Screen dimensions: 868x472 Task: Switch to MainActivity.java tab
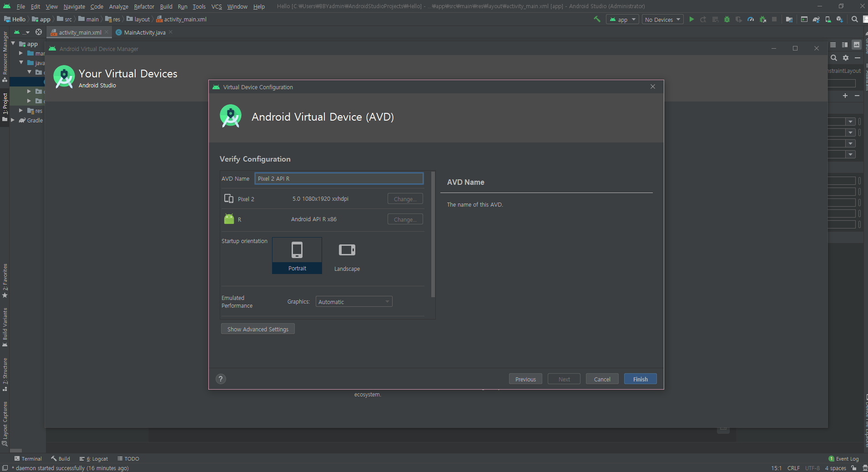(145, 32)
